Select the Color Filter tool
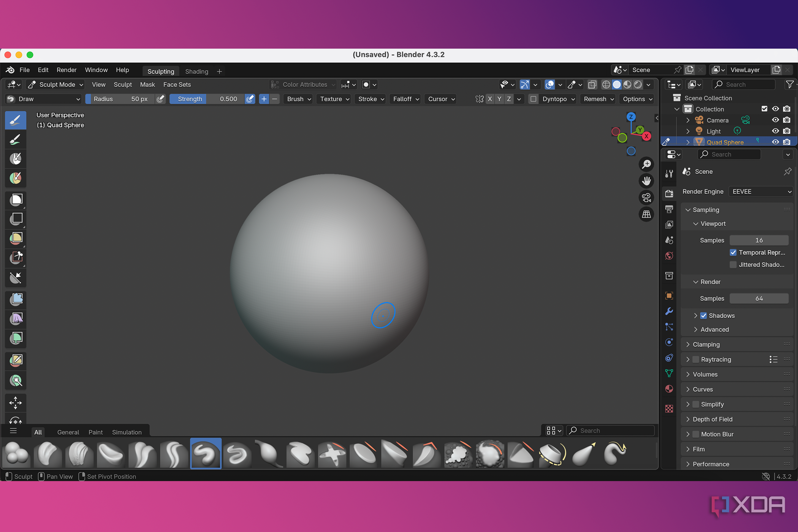Screen dimensions: 798x532 pyautogui.click(x=16, y=339)
